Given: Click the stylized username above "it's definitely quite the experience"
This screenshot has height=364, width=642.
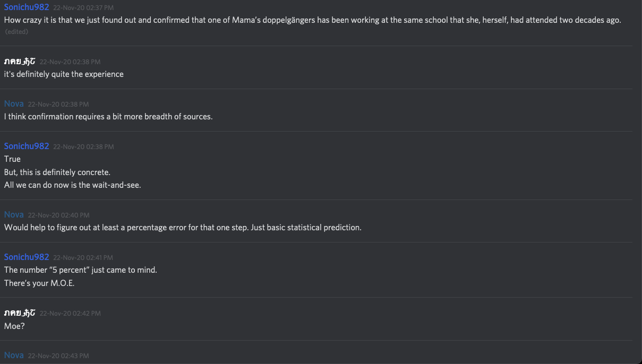Looking at the screenshot, I should point(20,62).
